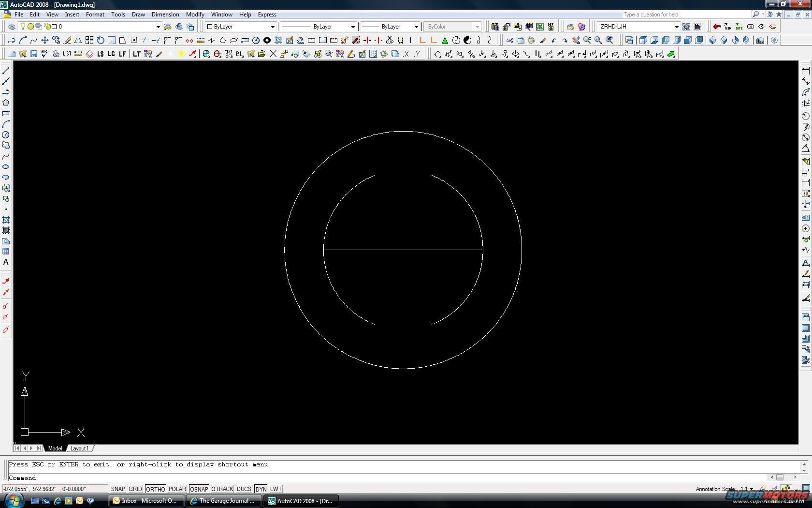
Task: Open Layer Properties Manager icon
Action: [11, 27]
